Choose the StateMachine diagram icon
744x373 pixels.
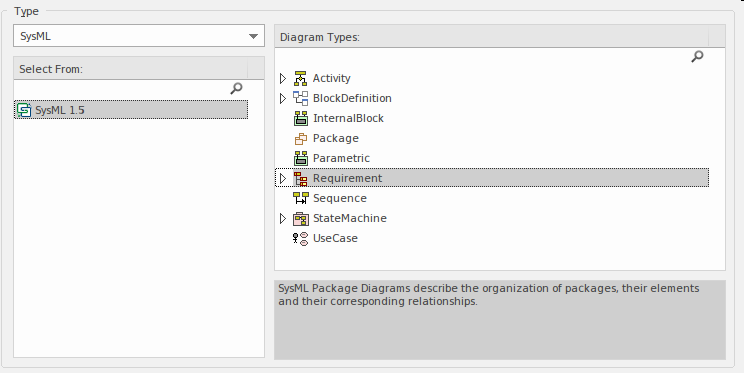(x=300, y=218)
